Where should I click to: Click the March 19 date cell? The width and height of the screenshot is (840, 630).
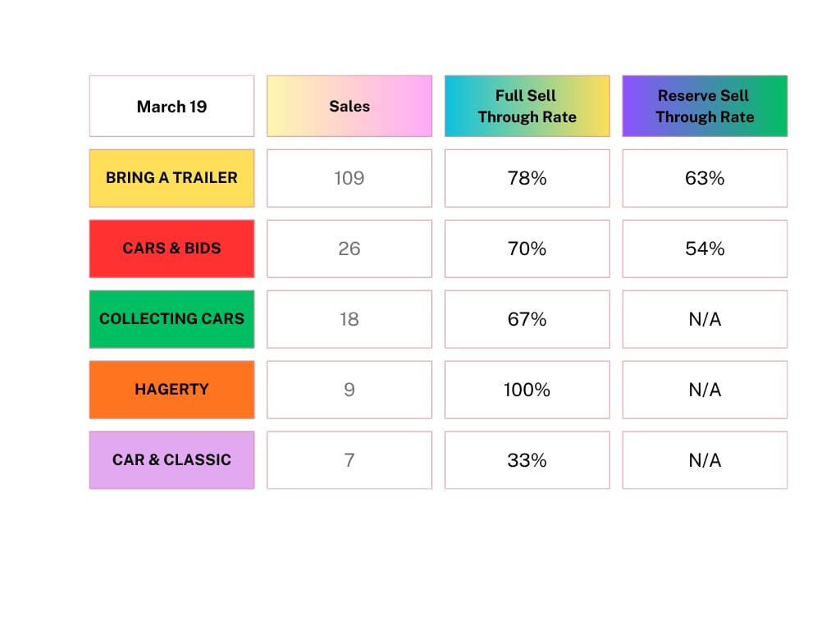171,106
